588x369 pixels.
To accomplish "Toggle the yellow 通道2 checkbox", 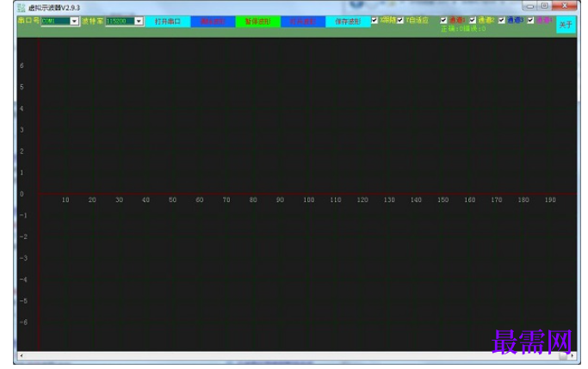I will click(473, 21).
